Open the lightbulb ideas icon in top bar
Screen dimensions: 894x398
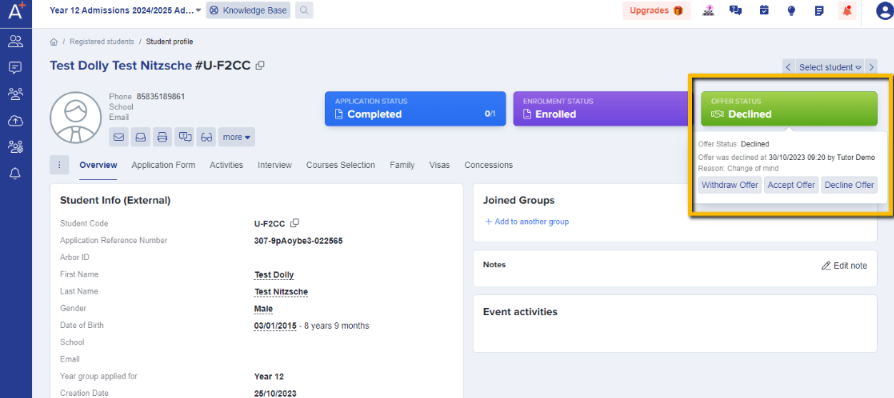791,11
